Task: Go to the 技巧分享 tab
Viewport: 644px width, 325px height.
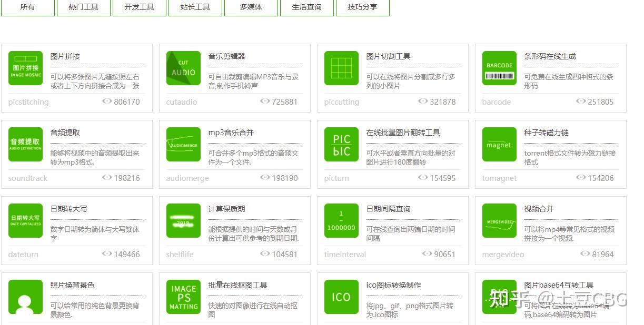Action: click(362, 7)
